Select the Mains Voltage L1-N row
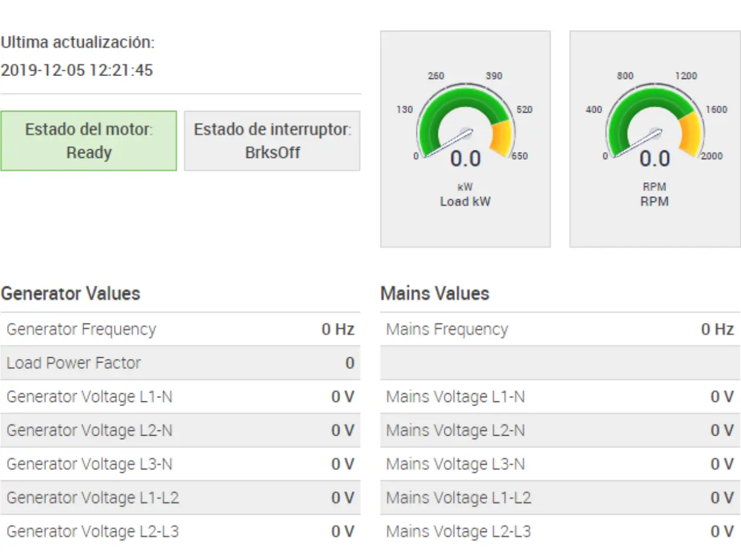Viewport: 741px width, 560px height. (x=560, y=397)
